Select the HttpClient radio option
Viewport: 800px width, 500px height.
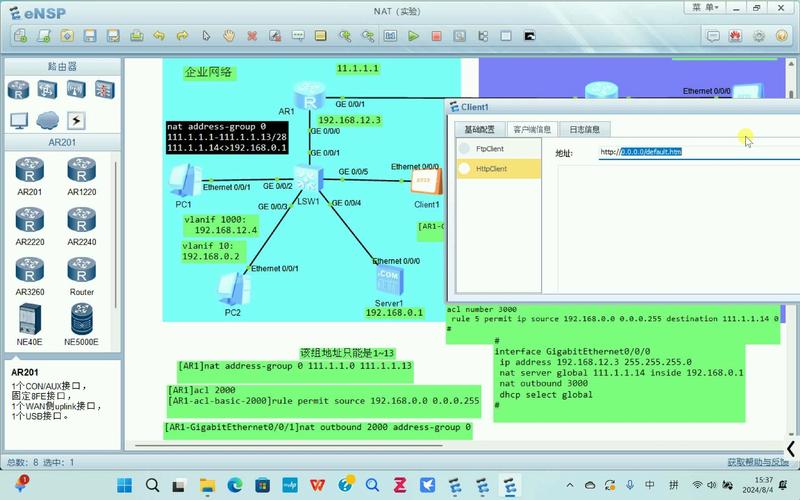(464, 169)
